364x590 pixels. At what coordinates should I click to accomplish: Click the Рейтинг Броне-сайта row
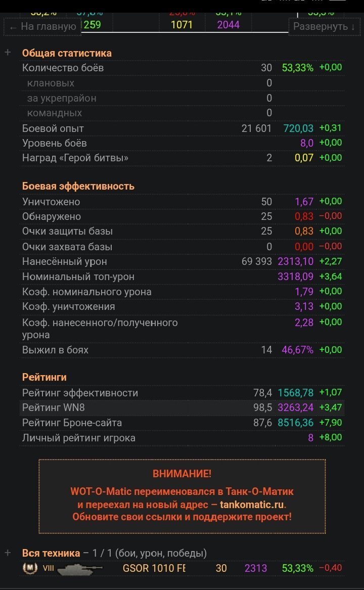(182, 423)
